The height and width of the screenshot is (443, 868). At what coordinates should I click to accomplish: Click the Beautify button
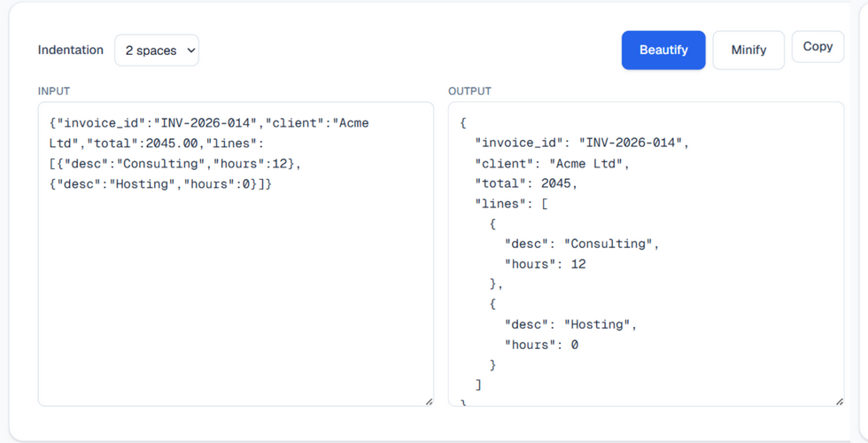coord(663,50)
